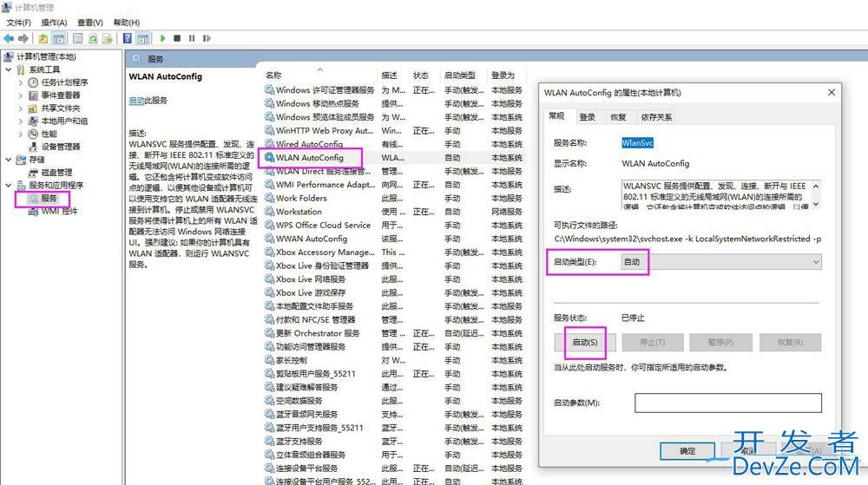Select the 常规 tab in properties

[x=556, y=115]
